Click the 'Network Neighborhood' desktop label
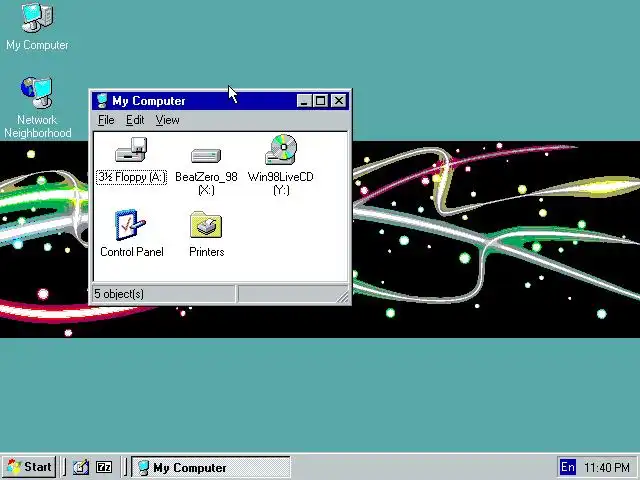 (x=38, y=127)
